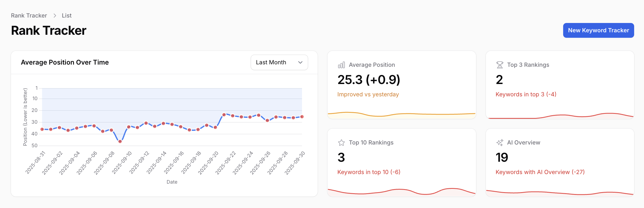Screen dimensions: 644x208
Task: Click the Keywords with AI Overview (-27) text
Action: coord(540,172)
